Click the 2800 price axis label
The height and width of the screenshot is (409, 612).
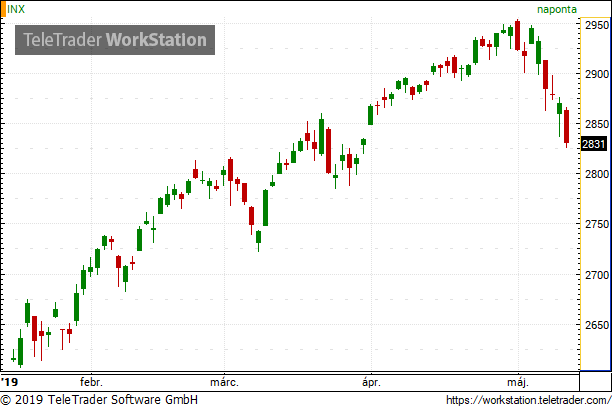(597, 174)
